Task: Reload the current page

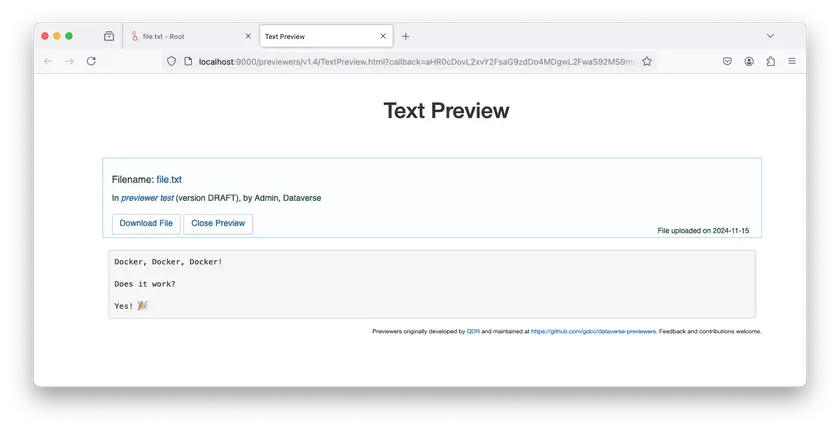Action: 91,61
